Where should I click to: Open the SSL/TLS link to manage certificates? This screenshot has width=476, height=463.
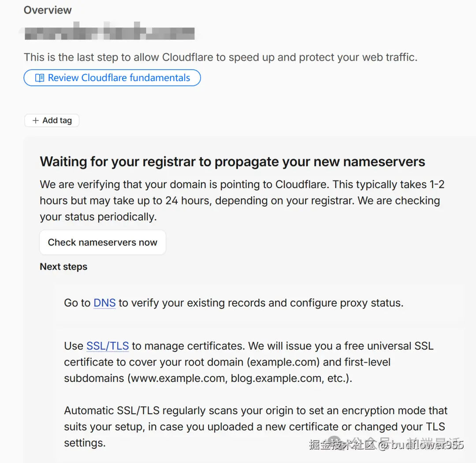108,346
